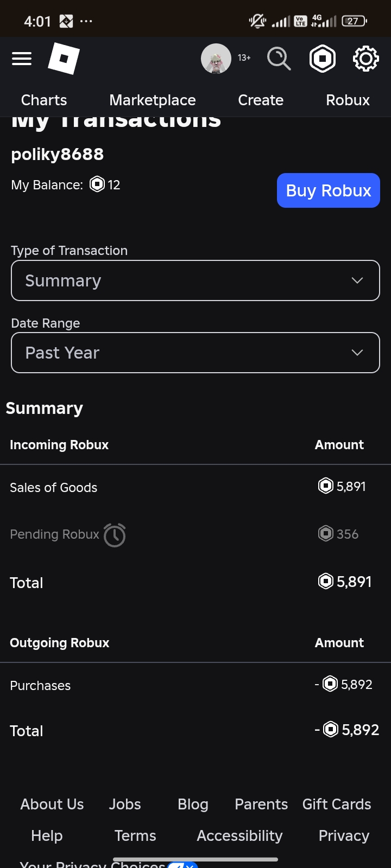The image size is (391, 868).
Task: Select the Robux navigation tab
Action: click(348, 100)
